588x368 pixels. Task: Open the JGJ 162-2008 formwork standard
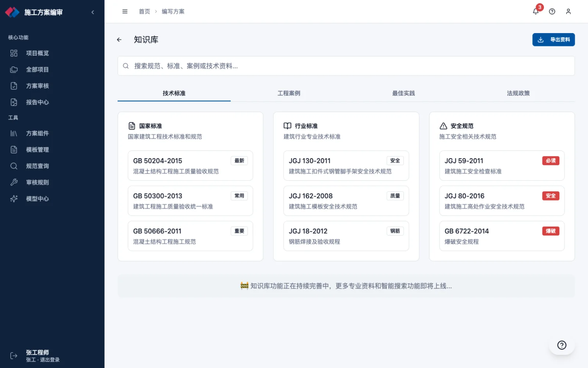(x=346, y=201)
